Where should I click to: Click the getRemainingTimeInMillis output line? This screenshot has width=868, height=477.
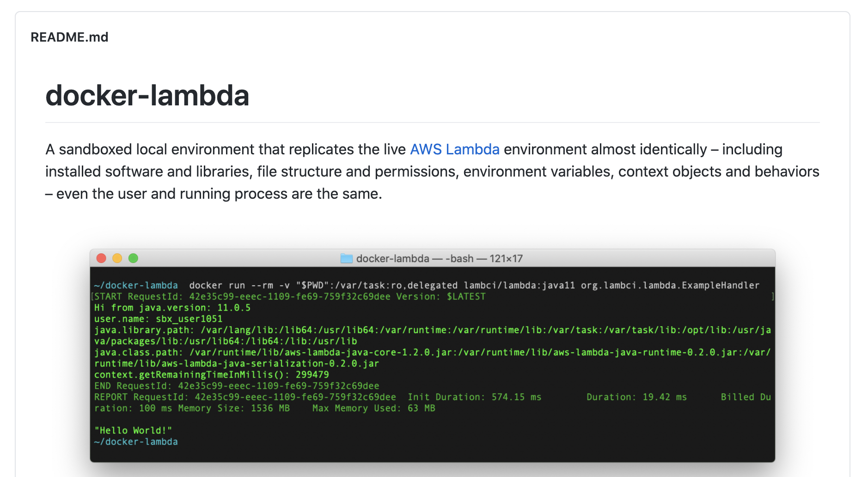[x=211, y=374]
